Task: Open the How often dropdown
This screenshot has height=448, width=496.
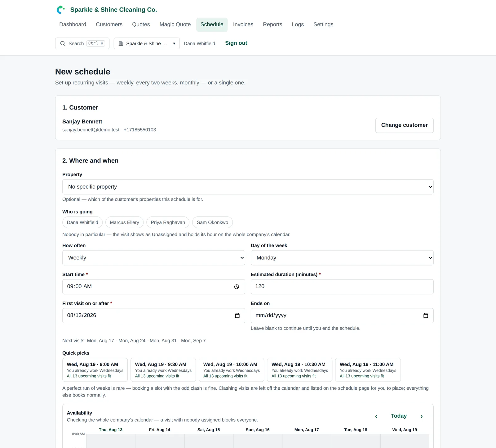Action: (x=153, y=258)
